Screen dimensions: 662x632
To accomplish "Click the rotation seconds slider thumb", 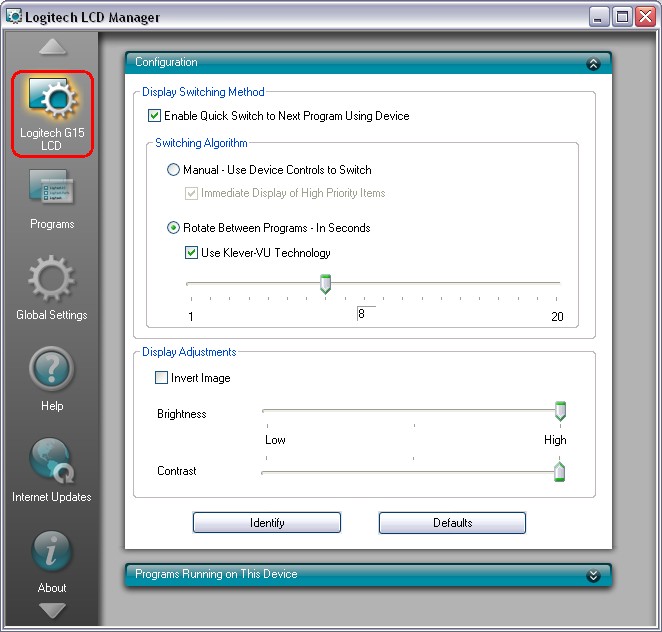I will [x=325, y=284].
